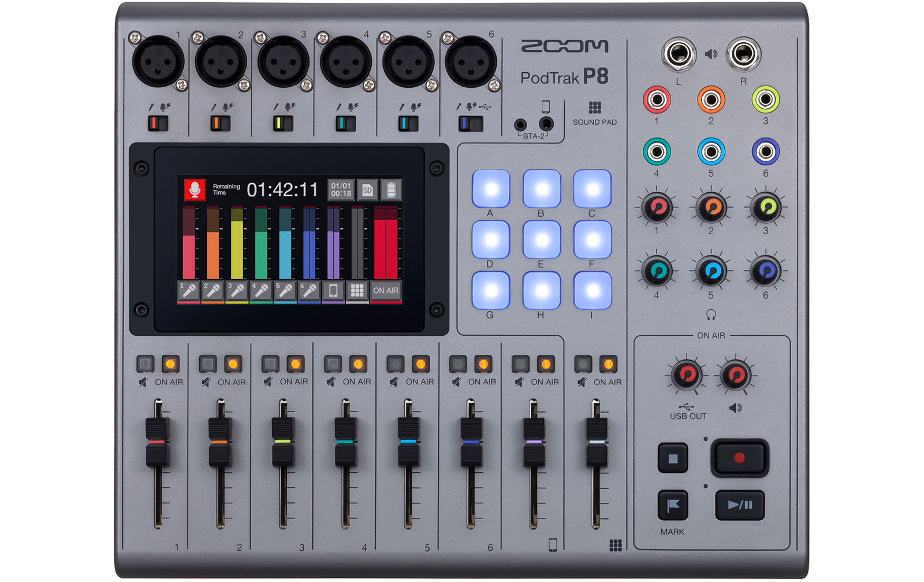Tap the 01/01 00:18 file counter on screen
Image resolution: width=924 pixels, height=582 pixels.
coord(341,190)
